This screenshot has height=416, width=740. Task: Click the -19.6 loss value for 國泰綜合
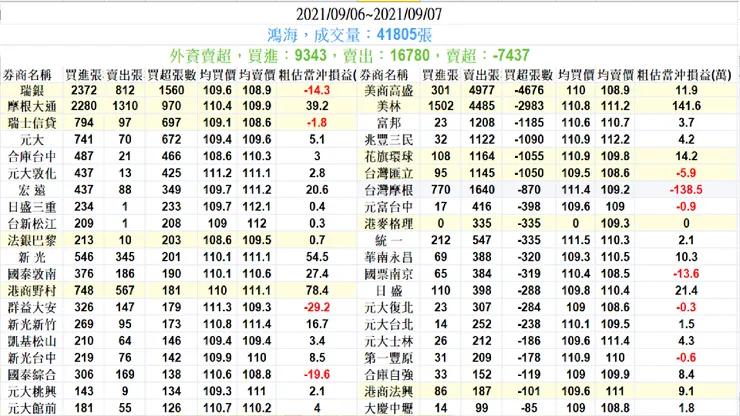(317, 374)
